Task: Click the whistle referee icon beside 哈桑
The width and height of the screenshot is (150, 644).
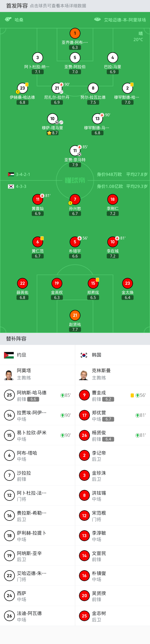Action: (x=8, y=19)
